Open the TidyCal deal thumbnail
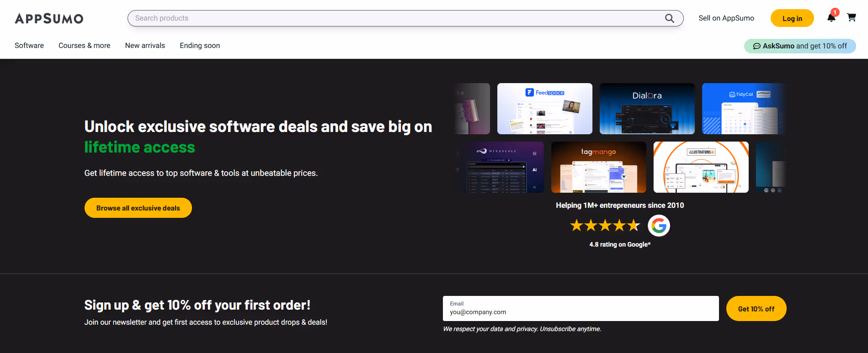868x353 pixels. click(744, 109)
